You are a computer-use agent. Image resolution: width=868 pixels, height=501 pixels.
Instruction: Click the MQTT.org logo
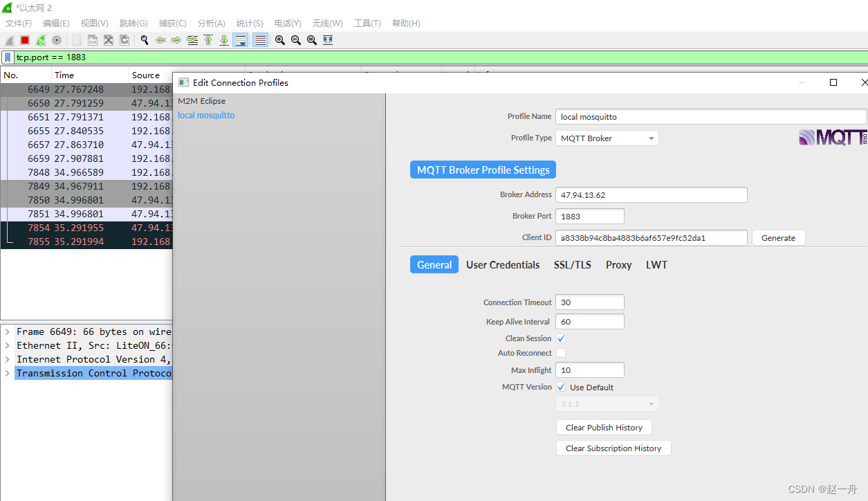tap(833, 137)
